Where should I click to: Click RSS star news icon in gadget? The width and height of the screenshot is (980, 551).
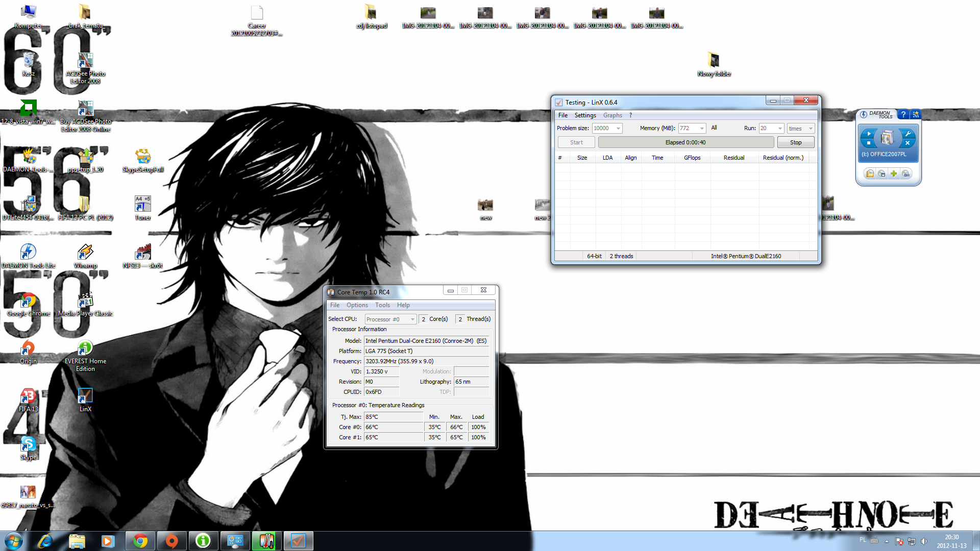point(916,114)
